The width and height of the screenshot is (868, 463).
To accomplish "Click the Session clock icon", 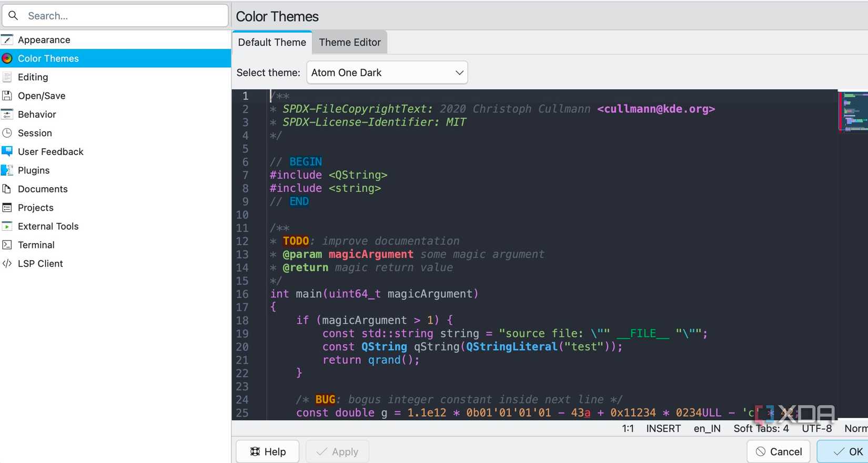I will click(x=7, y=133).
